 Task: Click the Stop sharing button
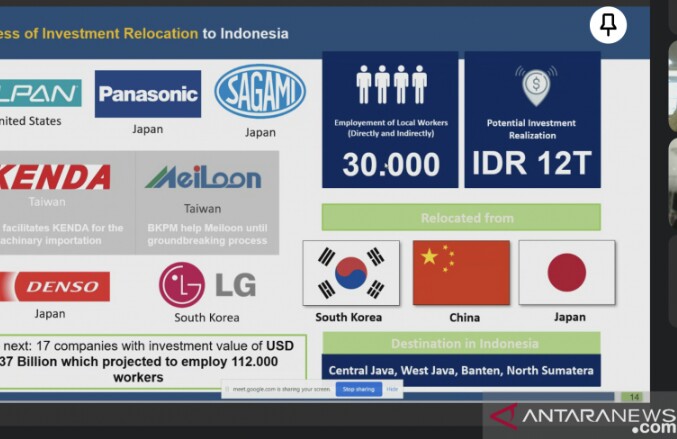359,389
